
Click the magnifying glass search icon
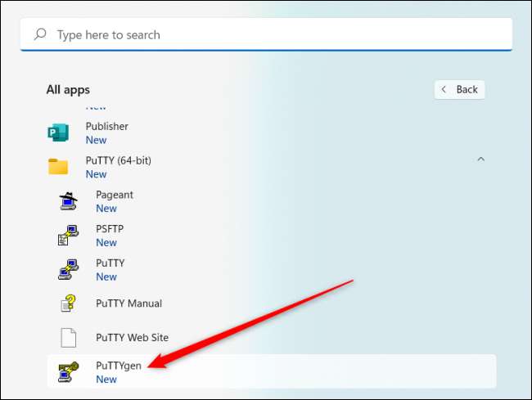(x=39, y=35)
